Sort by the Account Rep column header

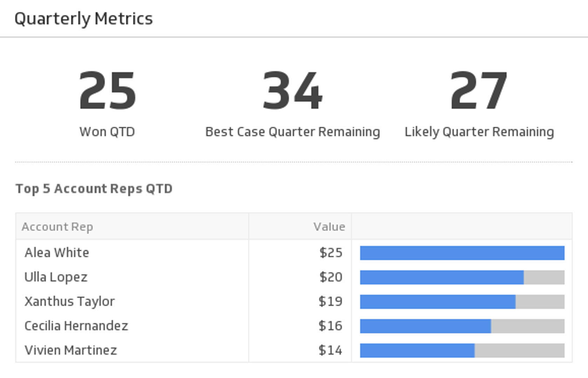[x=57, y=227]
